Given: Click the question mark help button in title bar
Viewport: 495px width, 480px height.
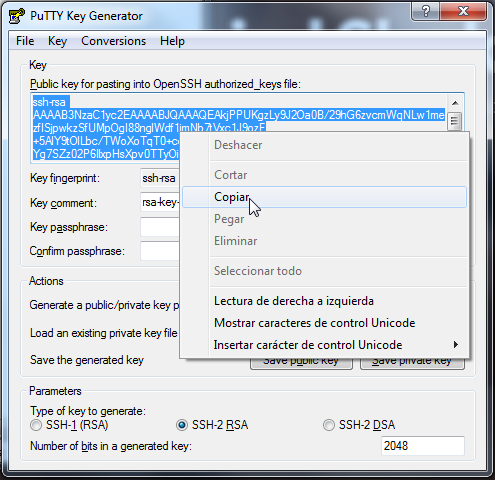Looking at the screenshot, I should (x=426, y=11).
